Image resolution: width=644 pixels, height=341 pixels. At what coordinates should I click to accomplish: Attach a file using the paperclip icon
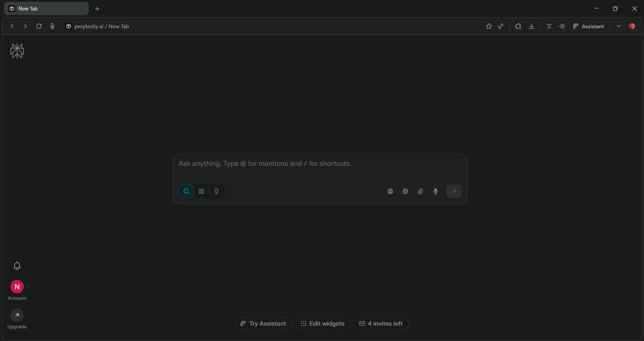420,191
